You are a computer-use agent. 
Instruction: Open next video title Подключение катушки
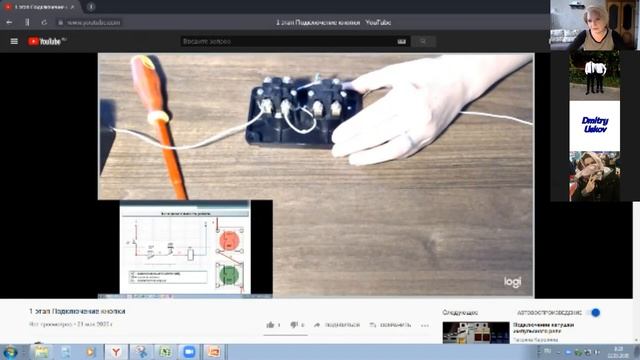(543, 328)
